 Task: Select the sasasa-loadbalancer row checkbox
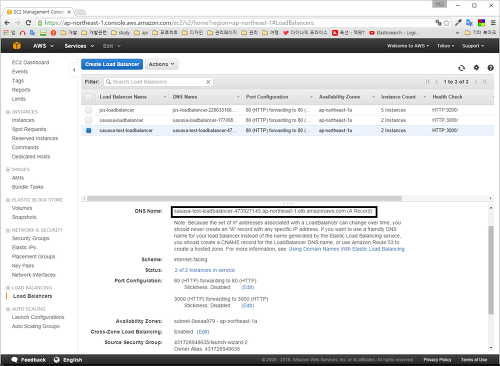point(88,120)
